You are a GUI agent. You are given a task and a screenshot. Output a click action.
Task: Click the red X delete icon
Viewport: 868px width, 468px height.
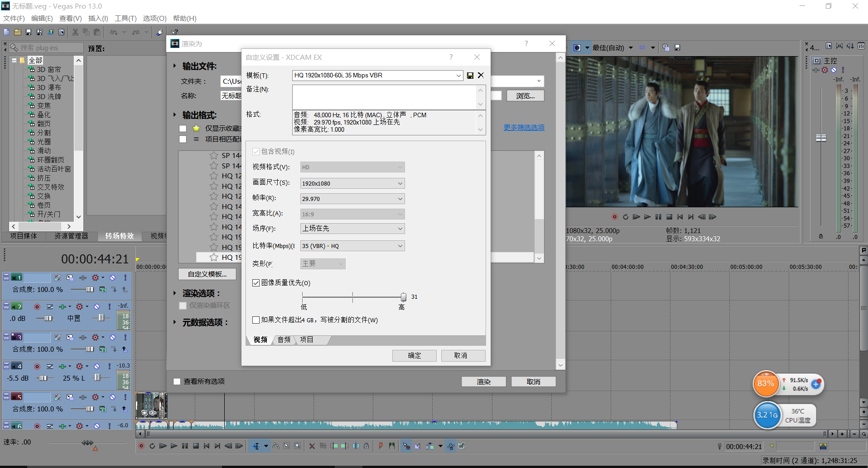312,446
